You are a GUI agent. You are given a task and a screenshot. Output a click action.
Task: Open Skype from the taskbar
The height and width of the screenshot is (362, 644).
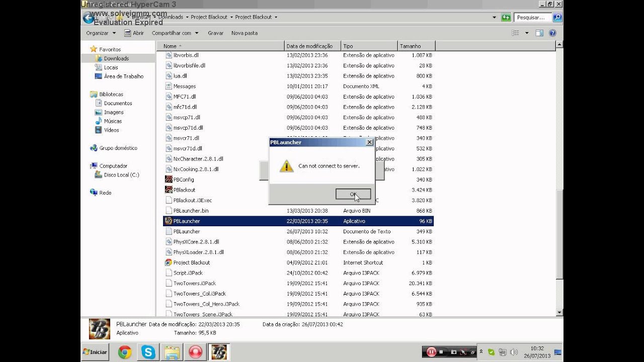(148, 352)
